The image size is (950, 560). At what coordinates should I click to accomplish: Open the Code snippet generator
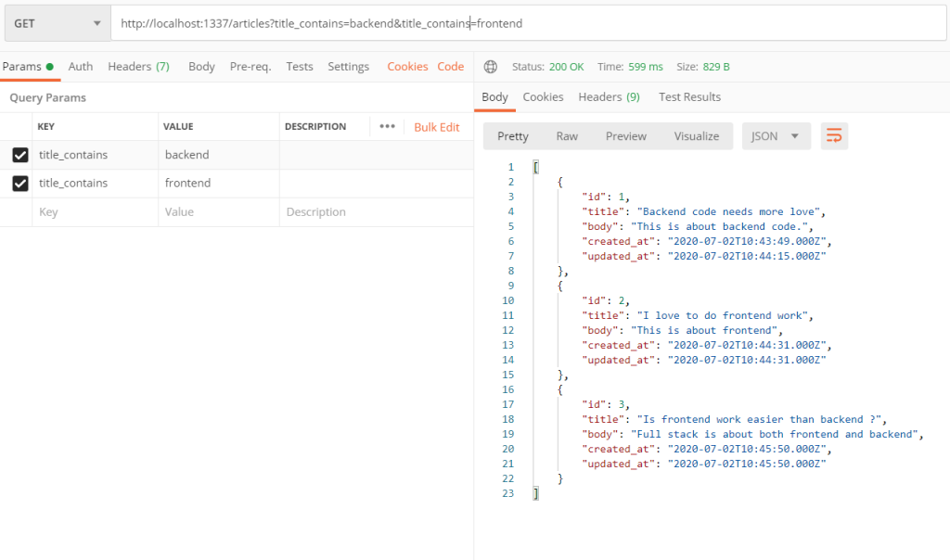[x=451, y=66]
